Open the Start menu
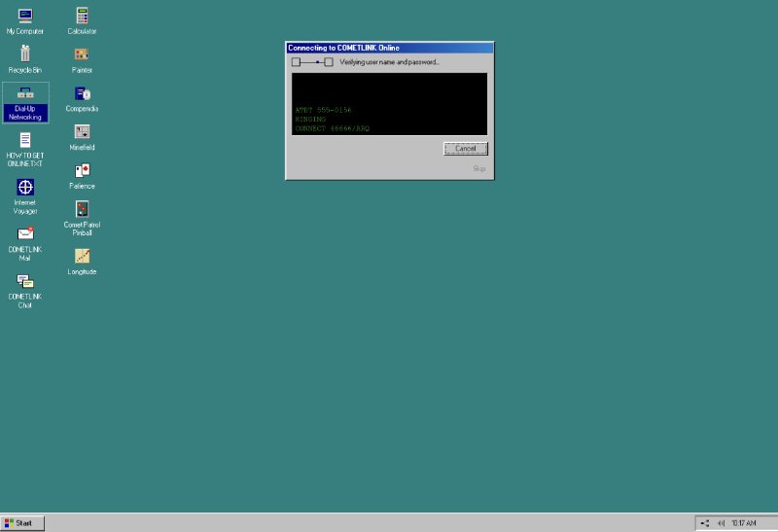778x532 pixels. (x=22, y=523)
